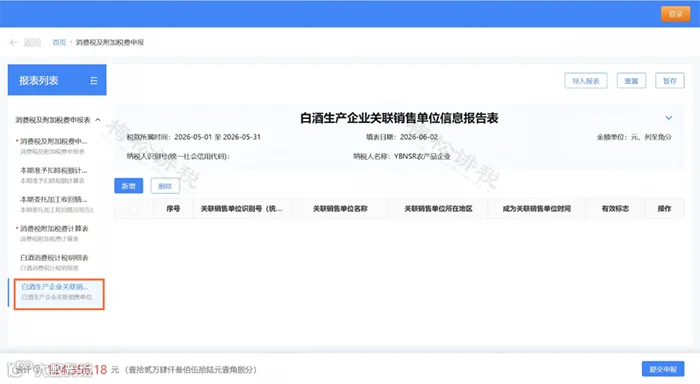Click 成为关联销售单位时间 column header
Image resolution: width=700 pixels, height=384 pixels.
(x=537, y=209)
